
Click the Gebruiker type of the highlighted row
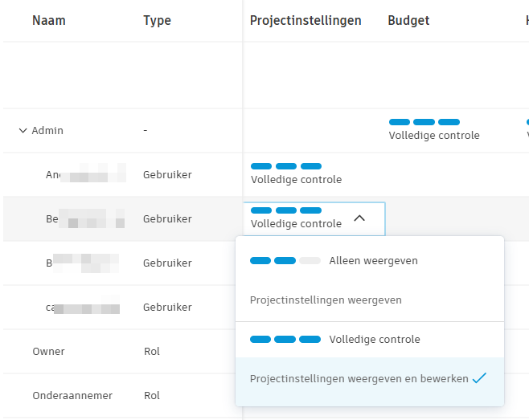(x=167, y=218)
